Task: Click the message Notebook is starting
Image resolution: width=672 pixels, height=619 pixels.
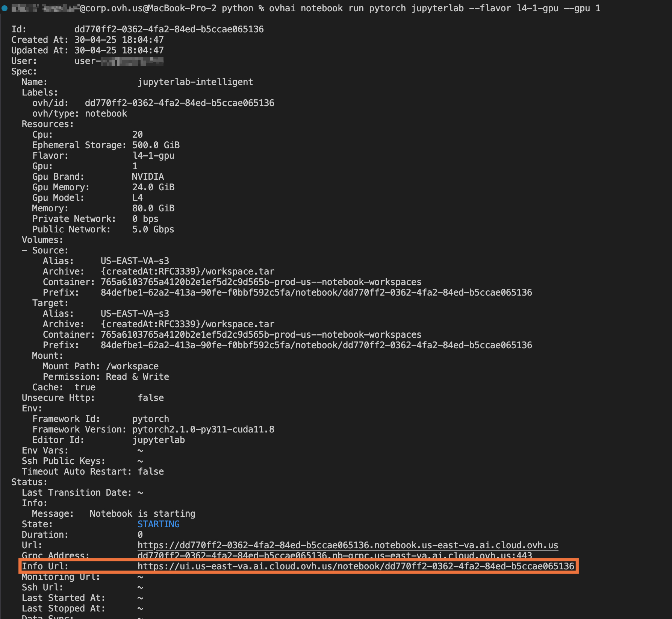Action: pyautogui.click(x=142, y=514)
